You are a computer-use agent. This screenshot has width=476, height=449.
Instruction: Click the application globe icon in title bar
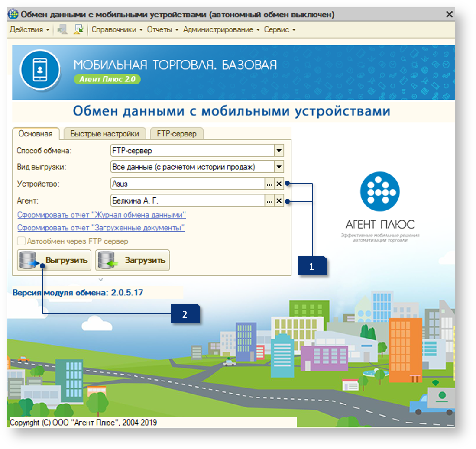tap(13, 14)
